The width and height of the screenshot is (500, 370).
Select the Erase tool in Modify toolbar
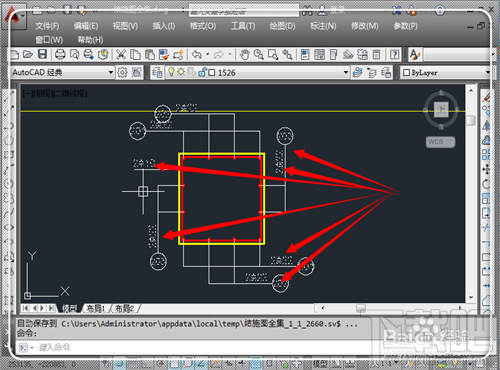pos(486,97)
